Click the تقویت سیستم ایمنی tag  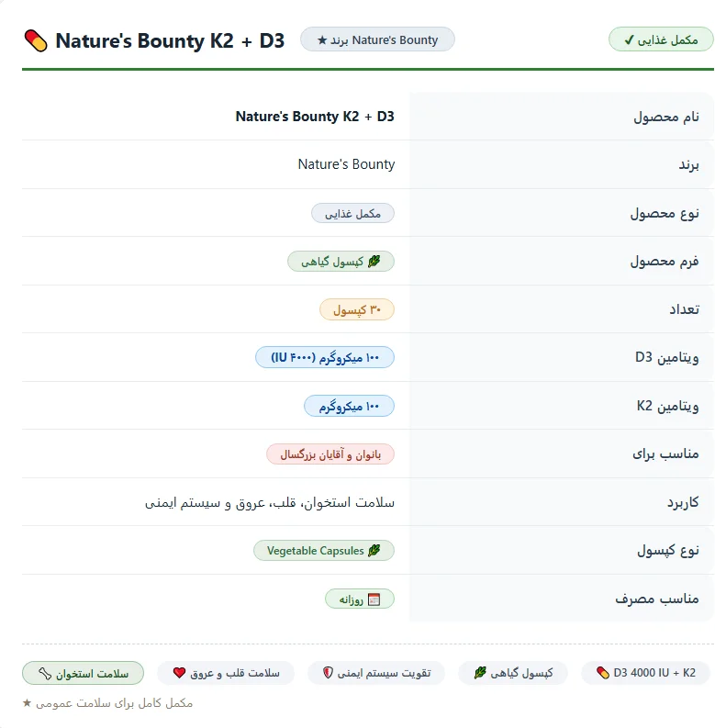coord(376,673)
